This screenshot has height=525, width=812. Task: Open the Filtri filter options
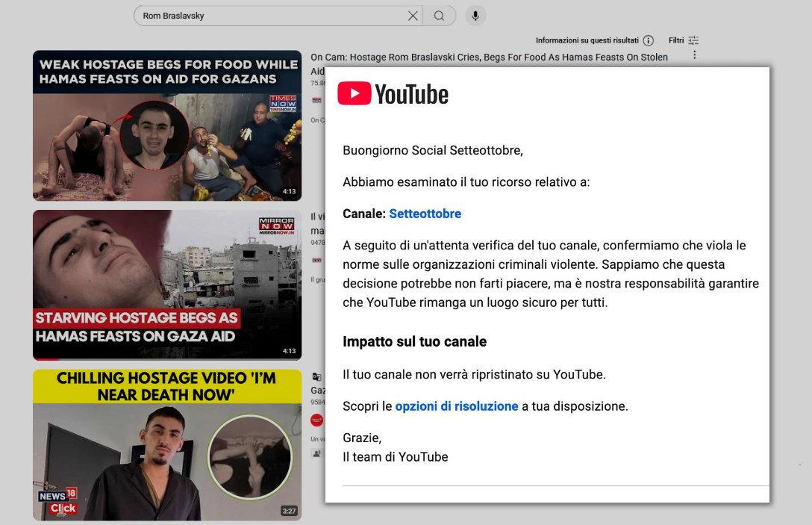click(x=684, y=40)
